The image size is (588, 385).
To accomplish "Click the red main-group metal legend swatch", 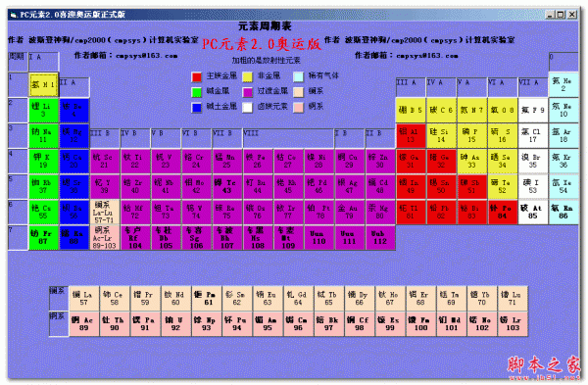I will [197, 76].
